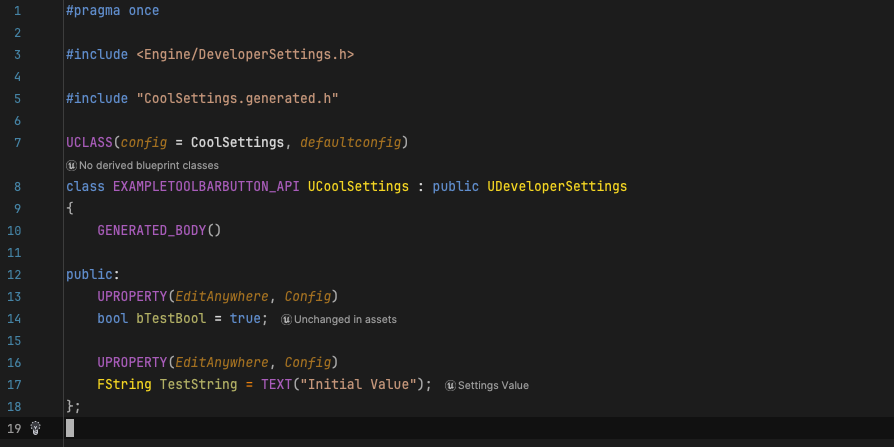894x447 pixels.
Task: Click '"CoolSettings.generated.h"' include string
Action: click(x=237, y=99)
